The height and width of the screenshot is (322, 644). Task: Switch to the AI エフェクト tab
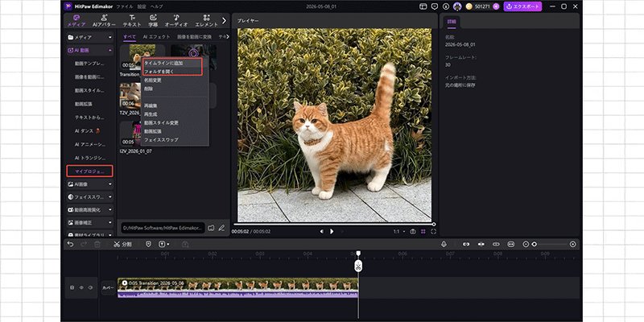[x=156, y=37]
